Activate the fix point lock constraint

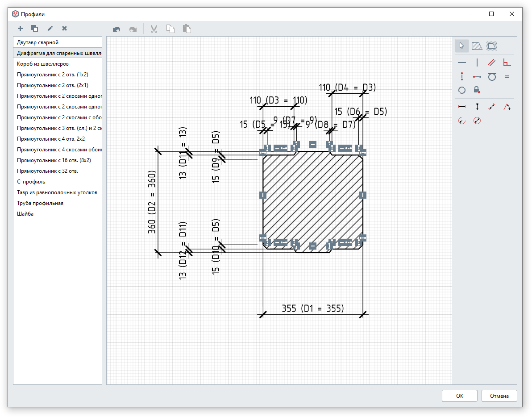[x=477, y=90]
